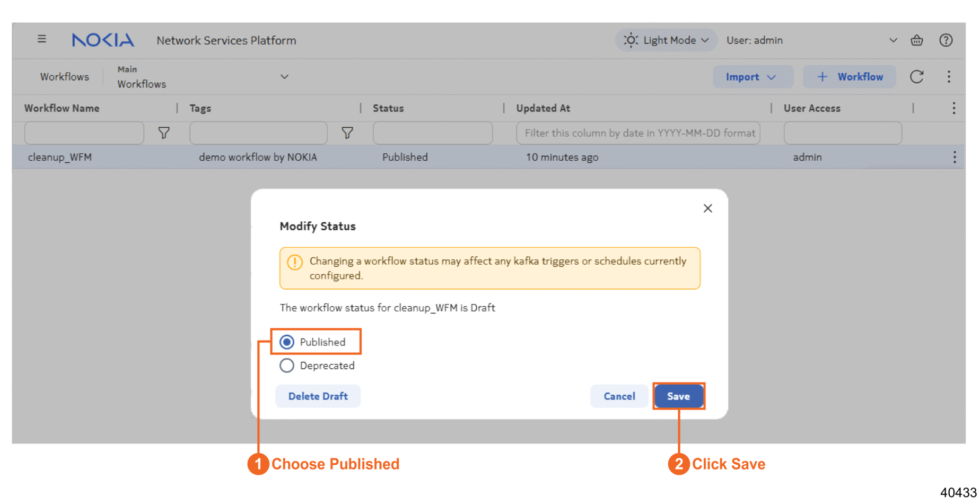Open cleanup_WFM row actions menu
Image resolution: width=980 pixels, height=504 pixels.
(x=954, y=157)
